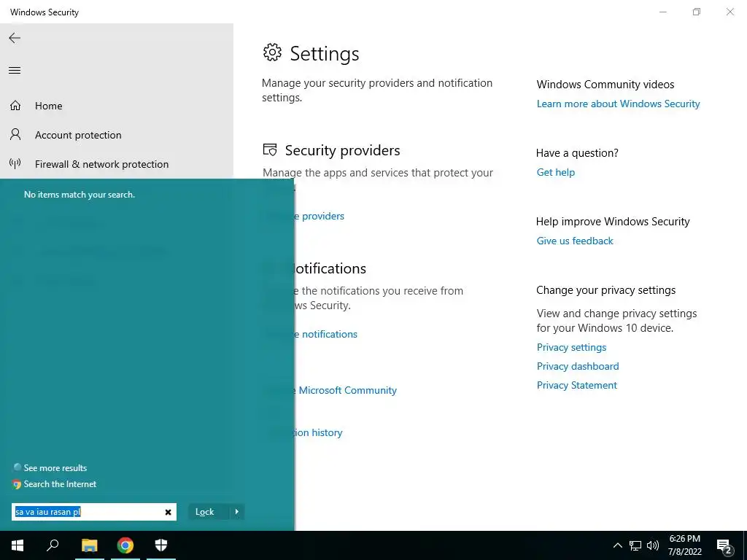The height and width of the screenshot is (560, 747).
Task: Click the Chrome icon beside Search the Internet
Action: (18, 484)
